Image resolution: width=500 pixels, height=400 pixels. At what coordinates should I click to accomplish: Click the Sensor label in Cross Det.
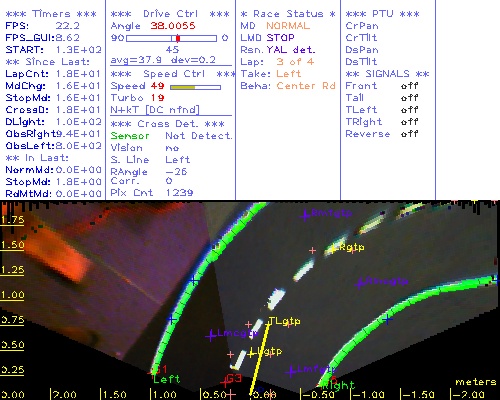pos(130,136)
